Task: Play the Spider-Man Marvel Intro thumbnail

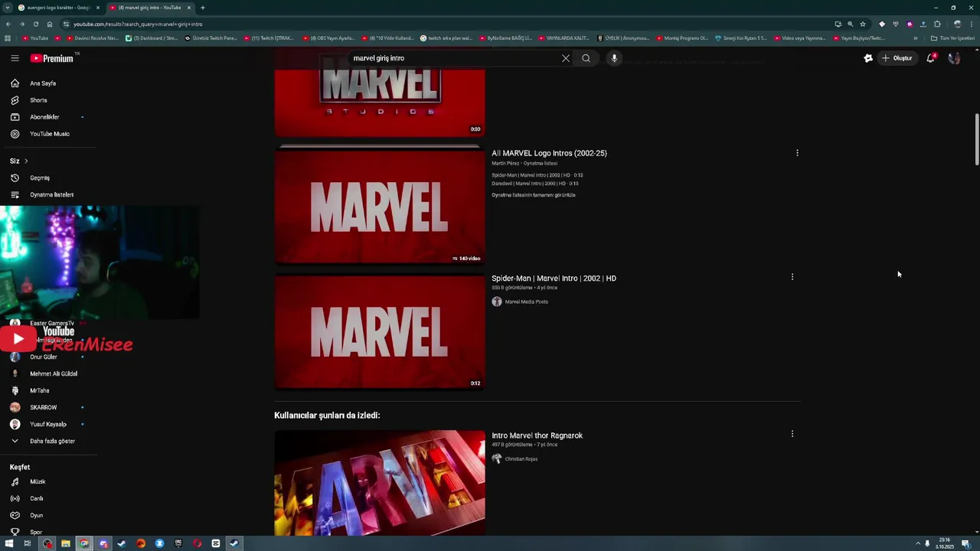Action: [x=380, y=332]
